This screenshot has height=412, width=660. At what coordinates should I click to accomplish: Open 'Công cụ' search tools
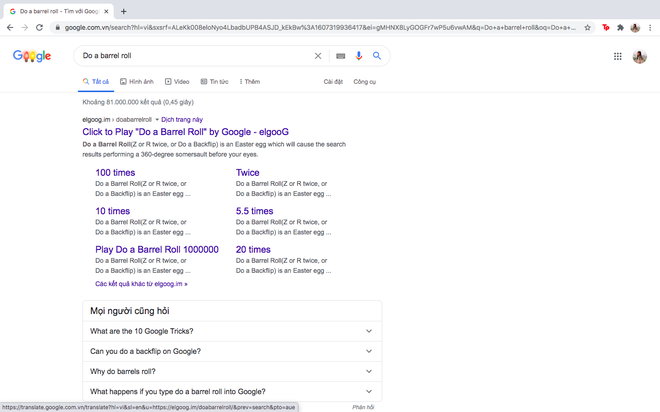tap(365, 82)
